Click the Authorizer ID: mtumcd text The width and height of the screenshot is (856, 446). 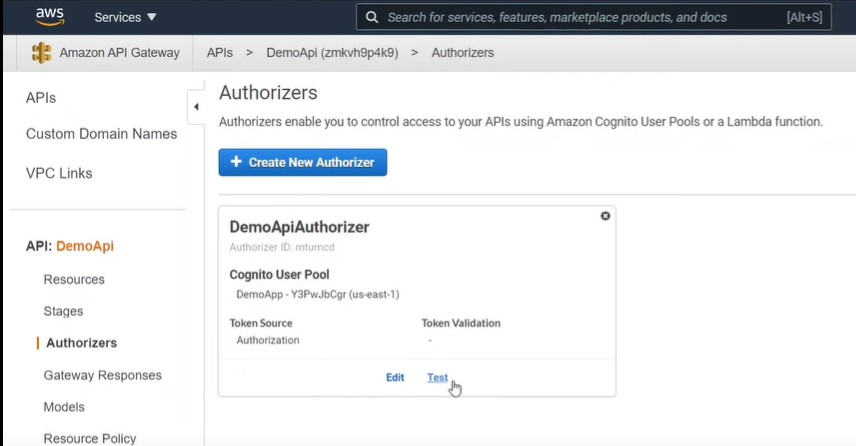click(282, 247)
